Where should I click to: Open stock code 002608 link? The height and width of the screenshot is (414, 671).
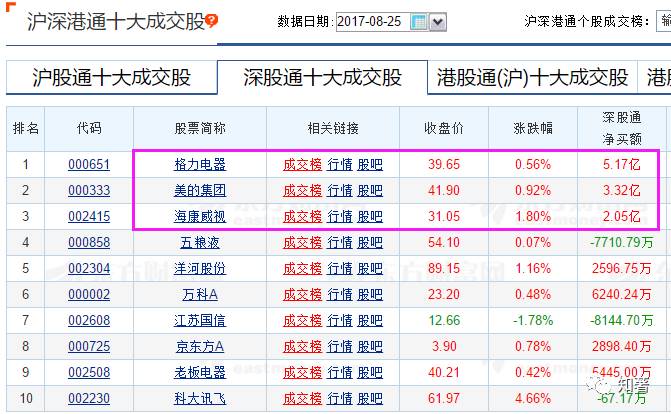click(89, 321)
